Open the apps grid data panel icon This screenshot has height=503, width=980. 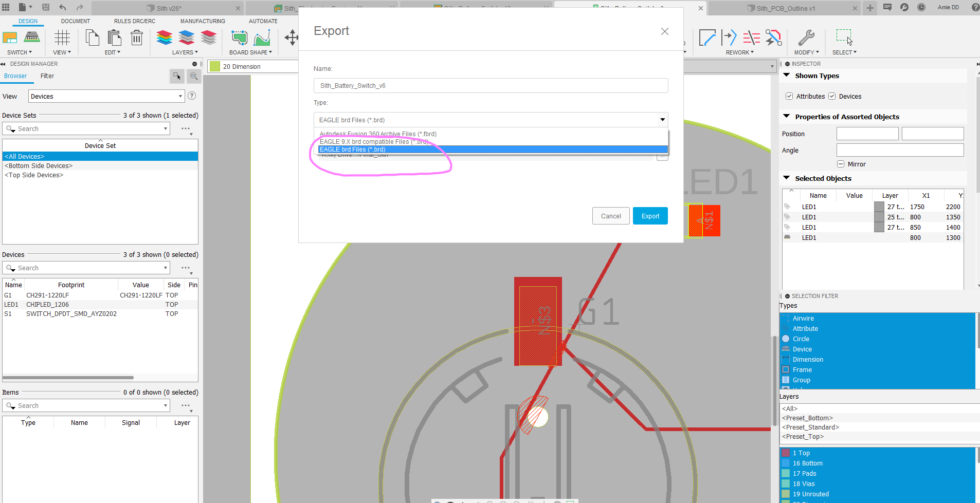click(x=6, y=8)
